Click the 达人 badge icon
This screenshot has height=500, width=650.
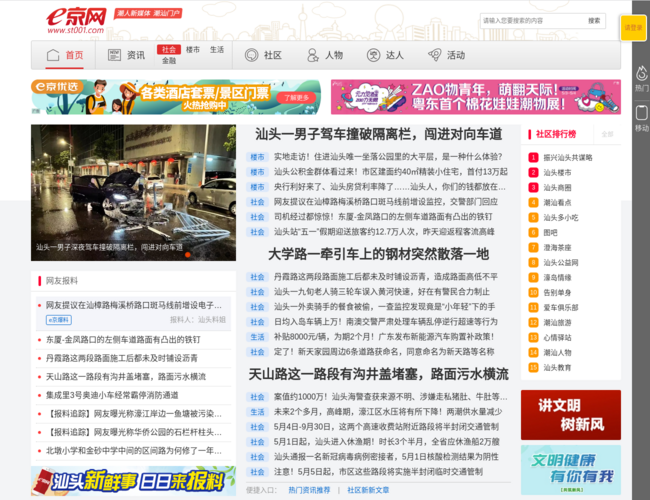tap(373, 55)
